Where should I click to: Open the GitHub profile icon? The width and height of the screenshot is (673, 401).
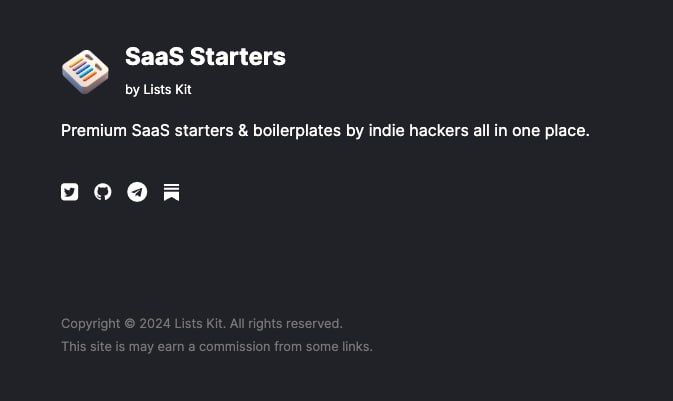(x=103, y=192)
